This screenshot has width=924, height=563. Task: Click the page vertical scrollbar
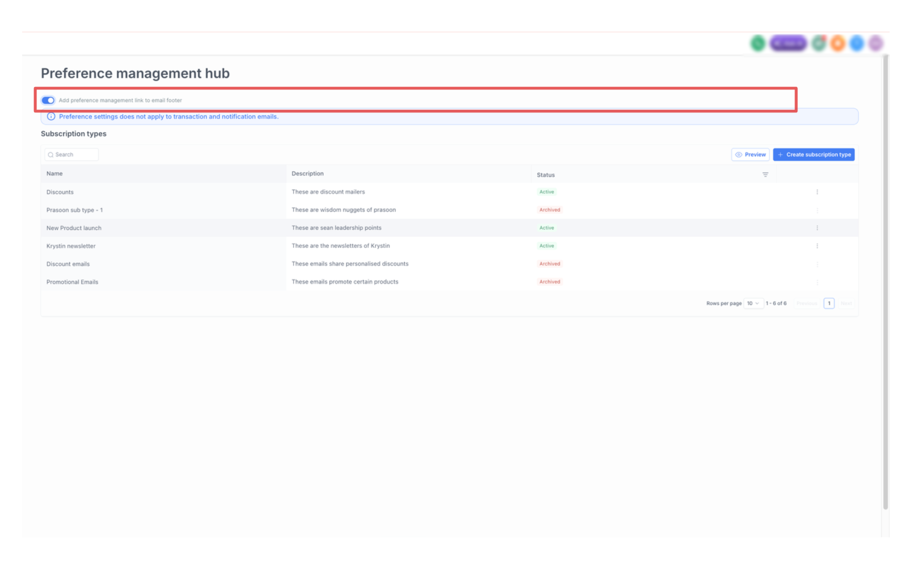point(885,282)
